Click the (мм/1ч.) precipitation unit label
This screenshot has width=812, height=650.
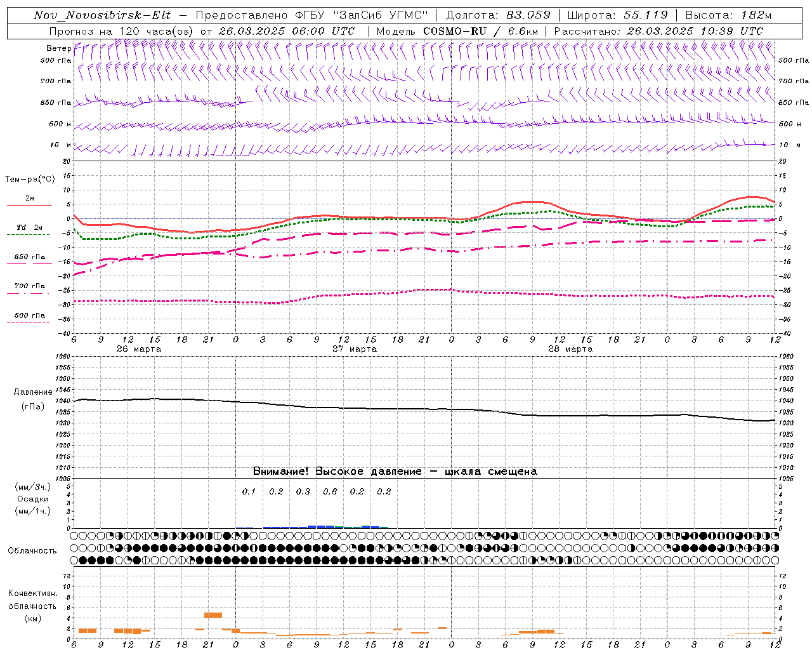click(x=32, y=511)
